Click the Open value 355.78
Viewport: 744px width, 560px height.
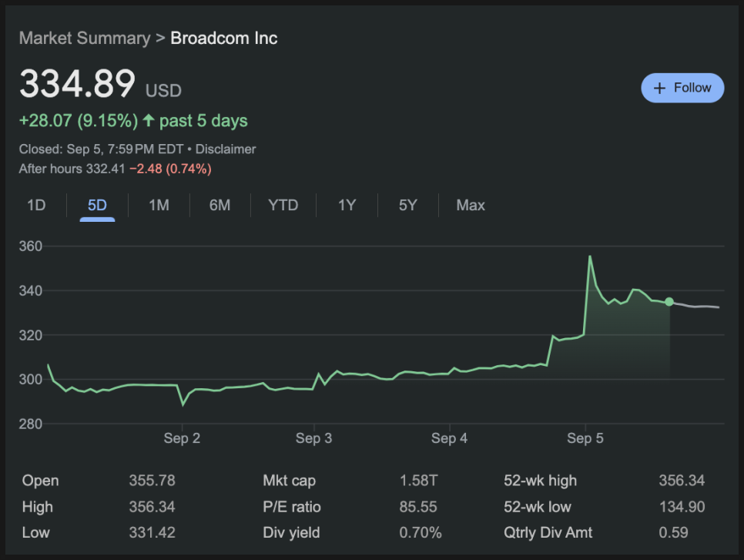point(152,480)
